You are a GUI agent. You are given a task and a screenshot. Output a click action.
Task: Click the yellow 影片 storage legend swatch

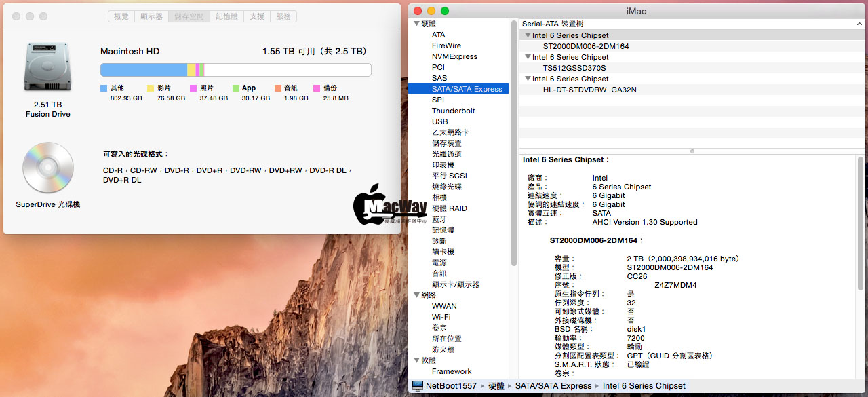151,88
